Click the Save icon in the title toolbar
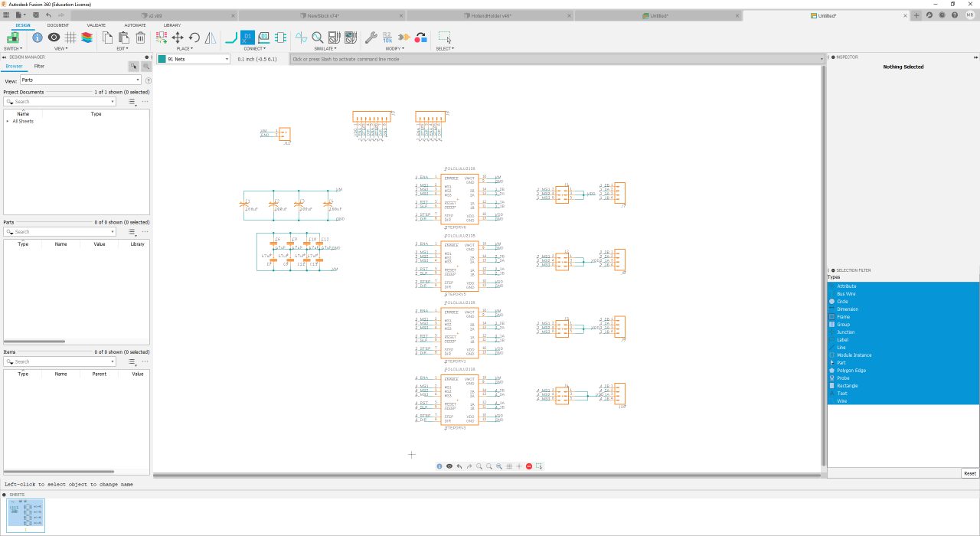Image resolution: width=980 pixels, height=536 pixels. (35, 15)
